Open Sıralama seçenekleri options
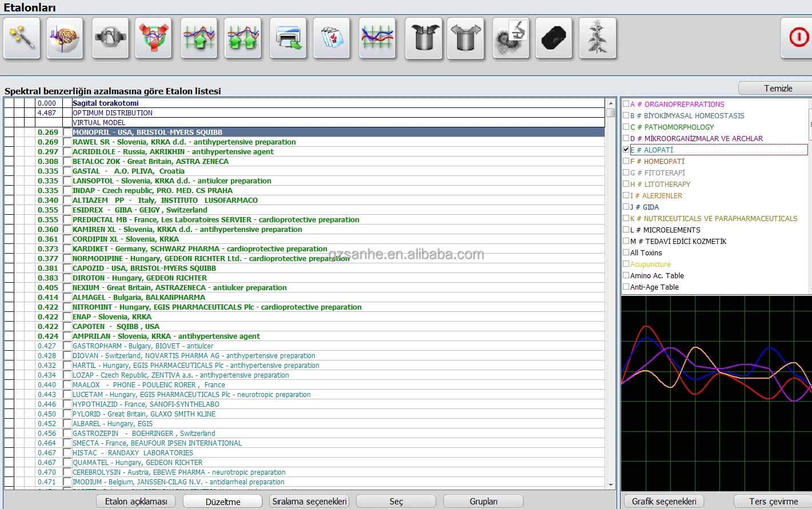Image resolution: width=812 pixels, height=509 pixels. [309, 501]
